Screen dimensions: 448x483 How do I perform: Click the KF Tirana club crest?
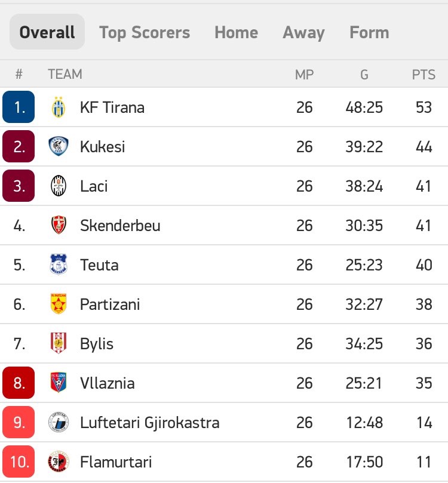click(58, 107)
